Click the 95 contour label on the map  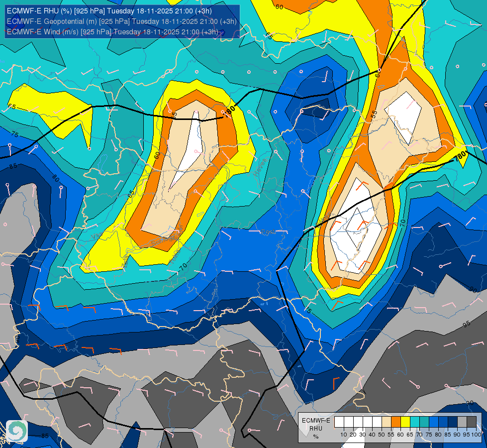tap(467, 324)
